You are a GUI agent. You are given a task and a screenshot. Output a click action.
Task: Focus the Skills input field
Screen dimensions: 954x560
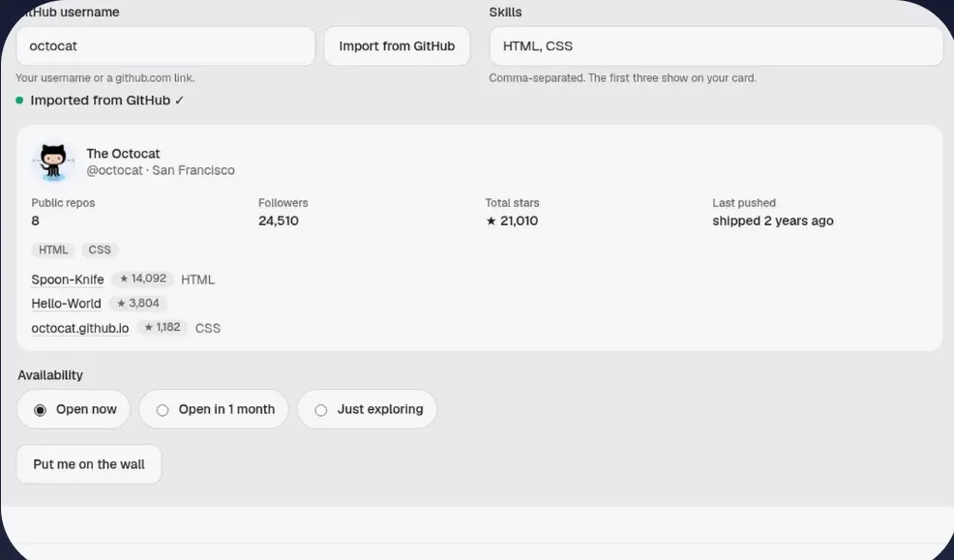pos(716,46)
